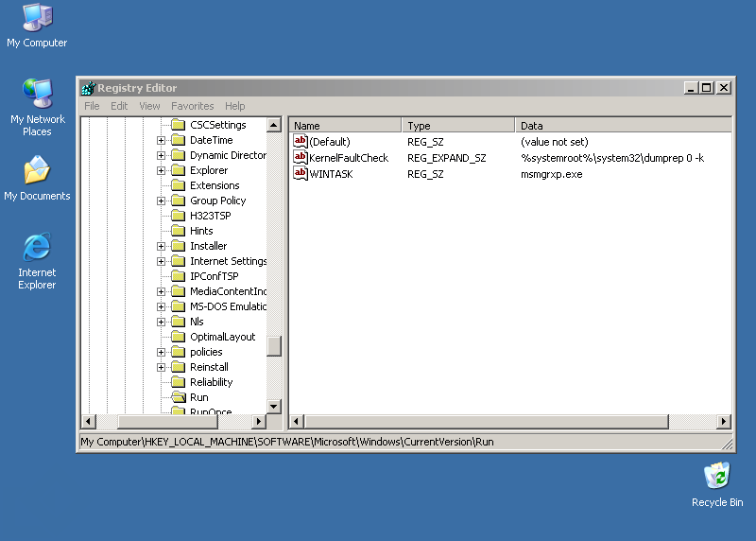Click the Explorer folder icon in tree
This screenshot has height=541, width=756.
tap(179, 170)
